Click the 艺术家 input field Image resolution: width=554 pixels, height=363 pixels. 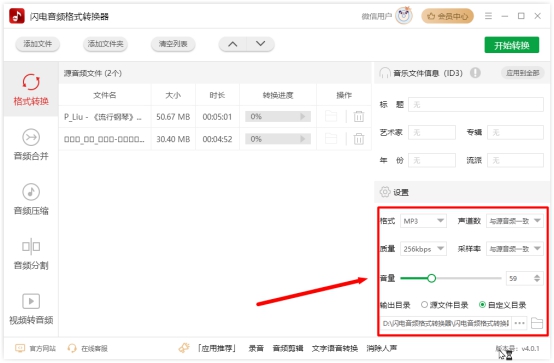pos(432,133)
